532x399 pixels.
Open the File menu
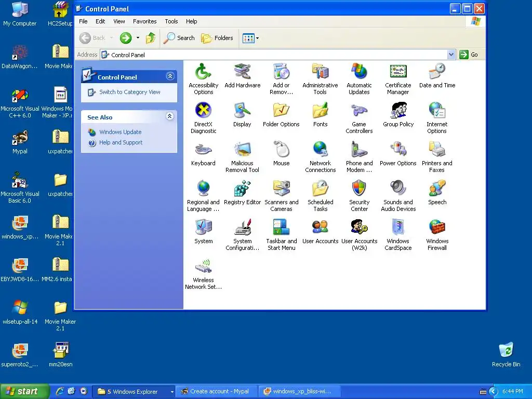tap(83, 21)
